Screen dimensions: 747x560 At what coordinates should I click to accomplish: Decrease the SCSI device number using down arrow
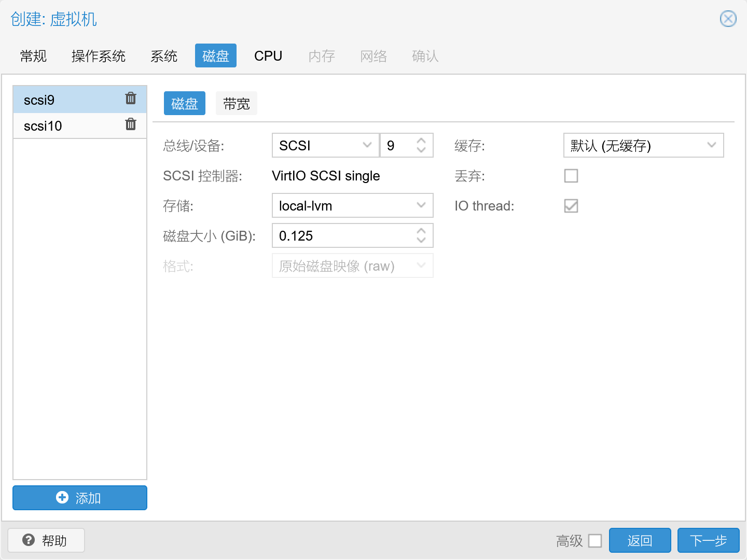[x=421, y=150]
